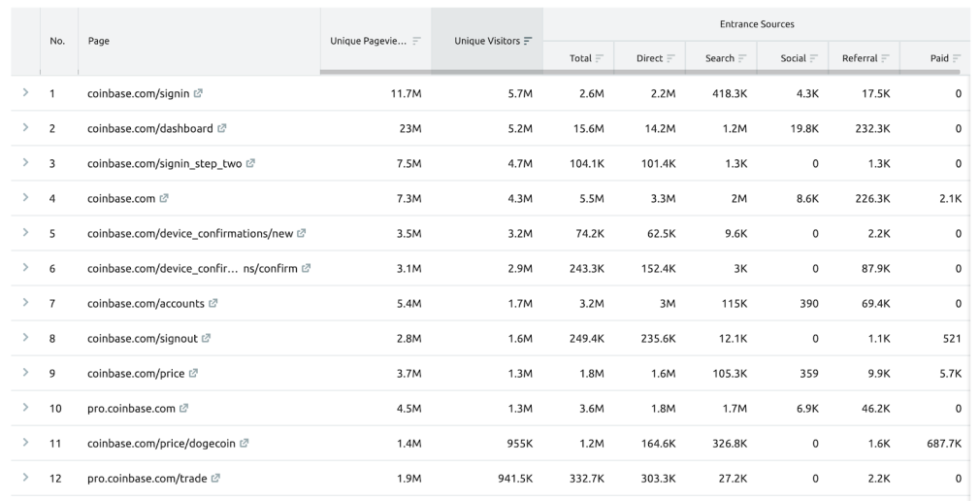
Task: Sort the Paid entrance sources column
Action: [957, 58]
